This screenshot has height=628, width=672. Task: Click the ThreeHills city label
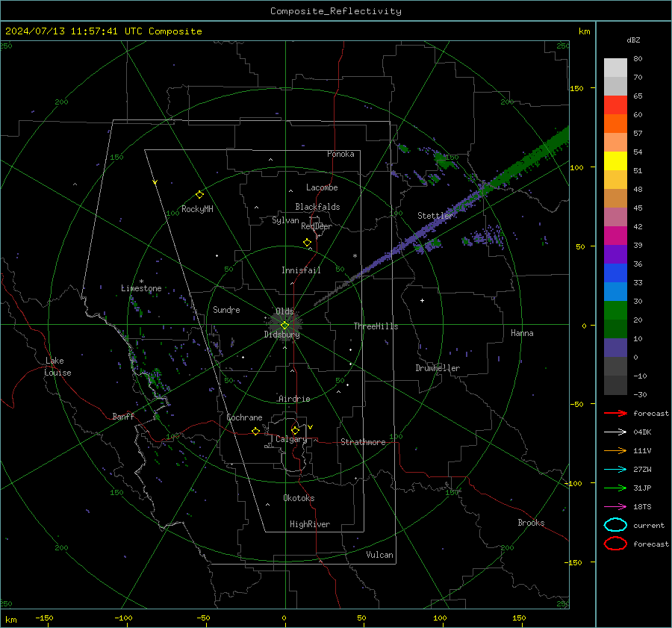(x=376, y=326)
